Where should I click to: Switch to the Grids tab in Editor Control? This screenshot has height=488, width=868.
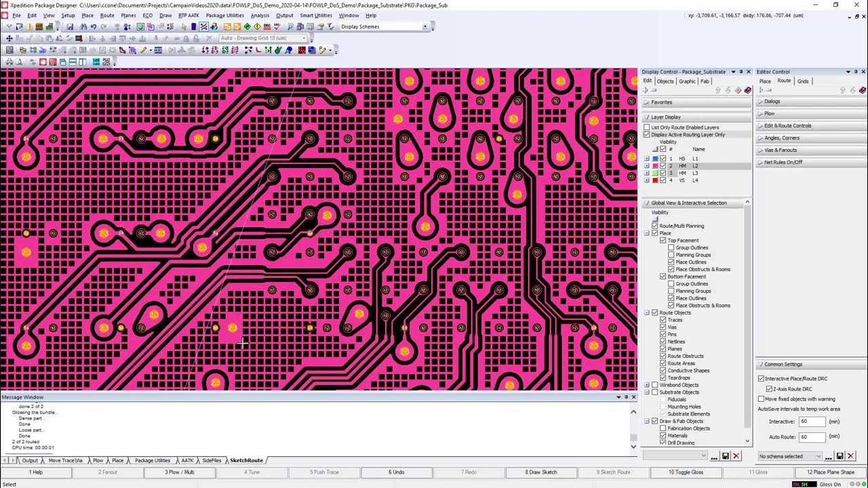tap(803, 81)
